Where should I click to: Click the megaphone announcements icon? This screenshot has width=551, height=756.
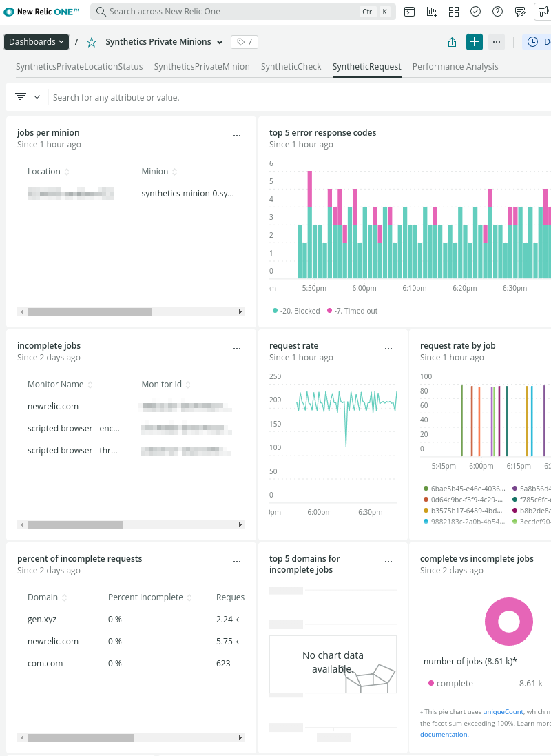(543, 11)
